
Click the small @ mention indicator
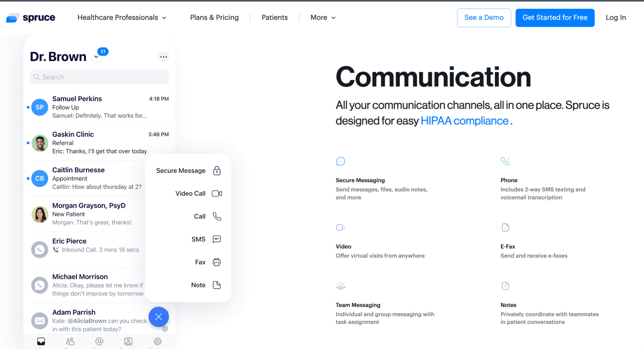[165, 329]
